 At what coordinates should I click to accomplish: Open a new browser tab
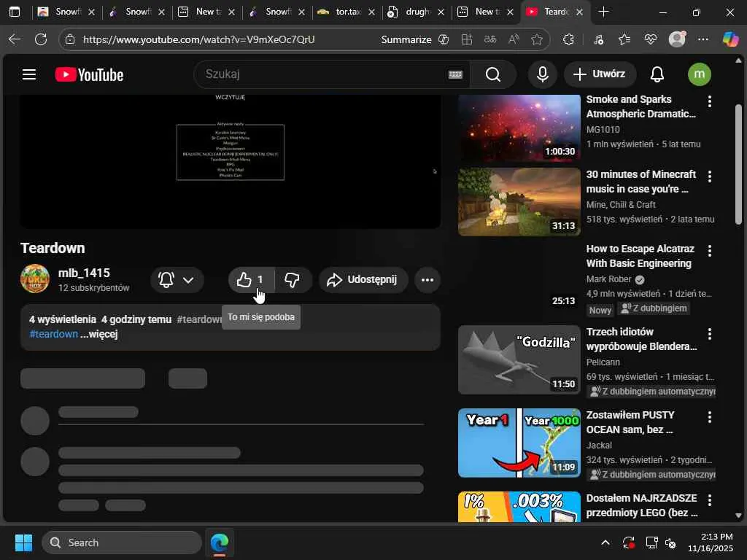click(x=604, y=12)
